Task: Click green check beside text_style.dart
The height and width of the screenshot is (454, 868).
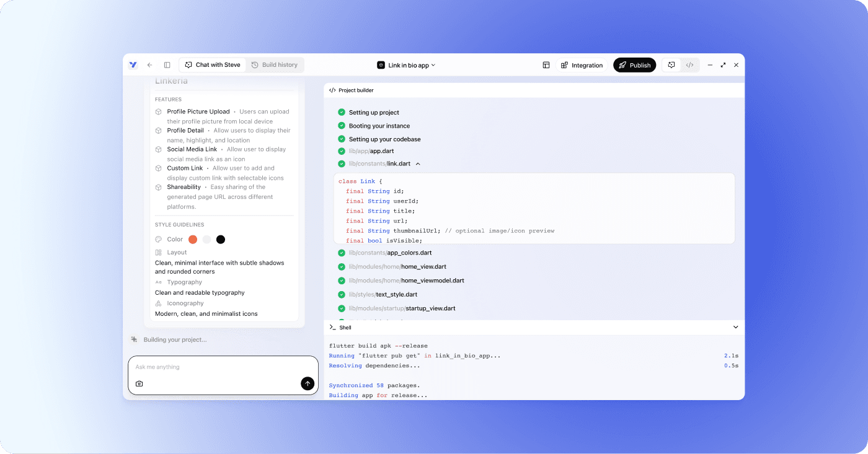Action: coord(342,295)
